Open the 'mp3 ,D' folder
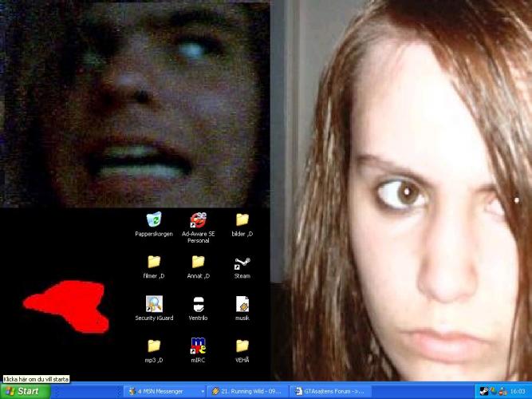The height and width of the screenshot is (399, 532). click(x=154, y=346)
